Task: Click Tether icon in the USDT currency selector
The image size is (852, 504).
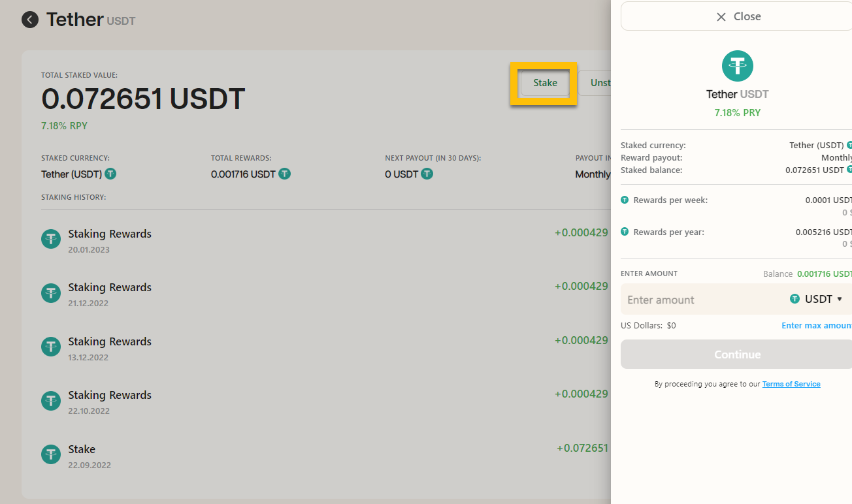Action: click(x=795, y=299)
